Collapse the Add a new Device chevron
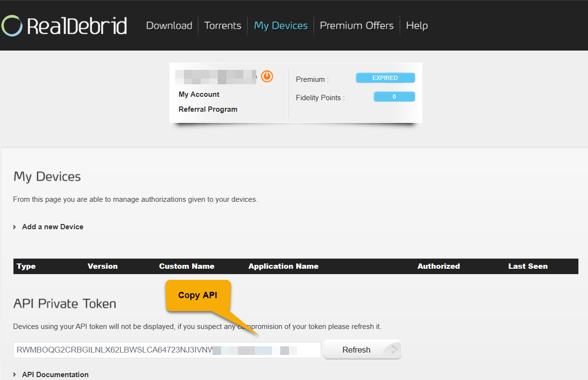The image size is (588, 380). click(15, 226)
